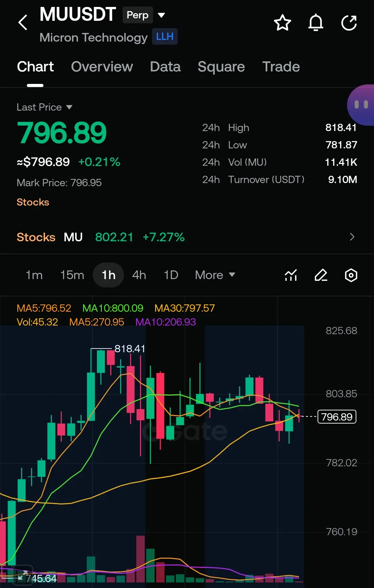The width and height of the screenshot is (374, 588).
Task: Tap the 24h Turnover value 9.10M
Action: [342, 180]
